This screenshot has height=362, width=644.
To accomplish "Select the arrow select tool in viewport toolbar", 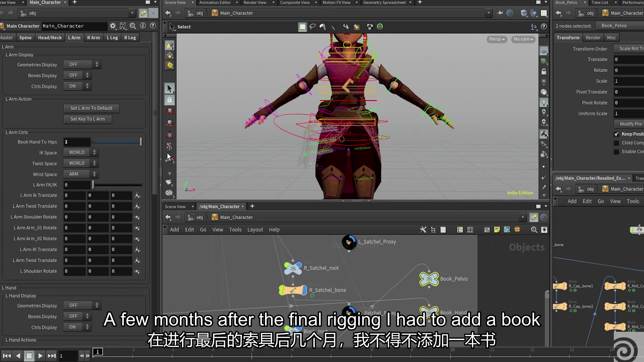I will click(x=169, y=88).
